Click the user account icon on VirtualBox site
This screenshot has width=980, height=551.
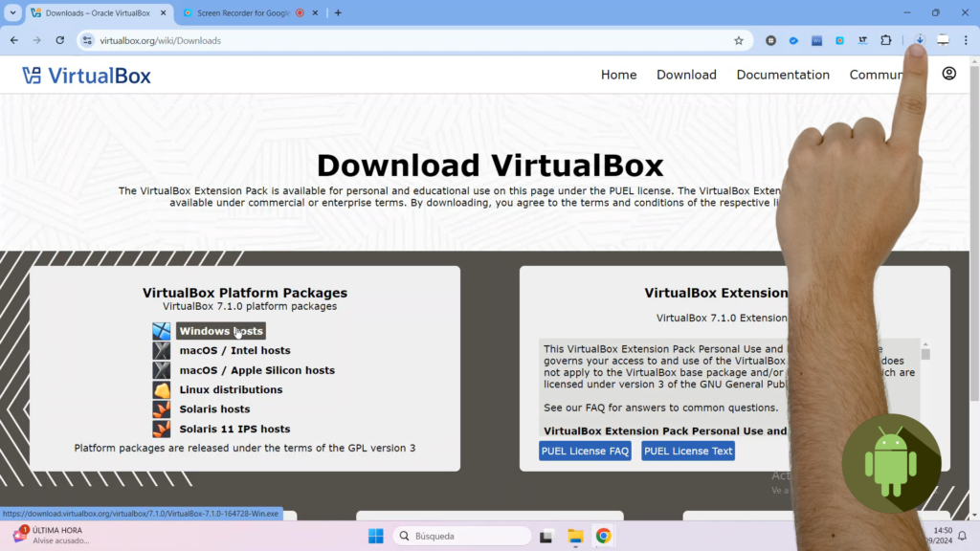(948, 74)
